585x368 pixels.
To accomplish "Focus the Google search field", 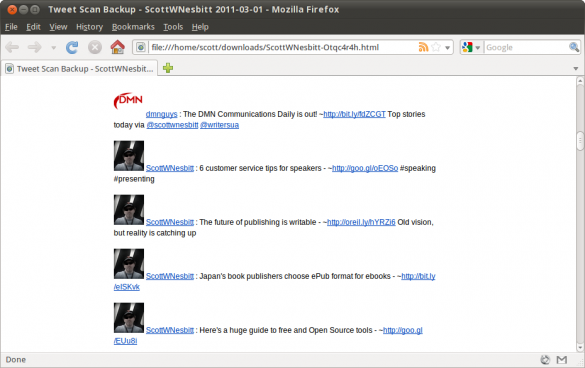I will [526, 47].
